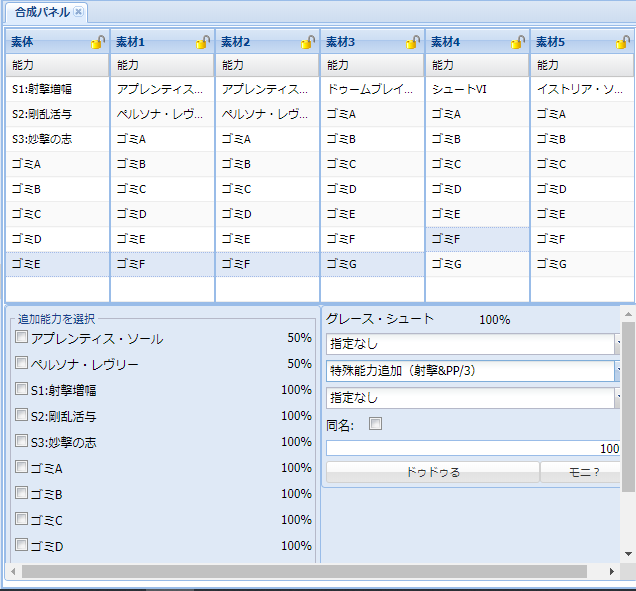The image size is (636, 591).
Task: Select シュートVI in 素材4 column
Action: click(x=477, y=89)
